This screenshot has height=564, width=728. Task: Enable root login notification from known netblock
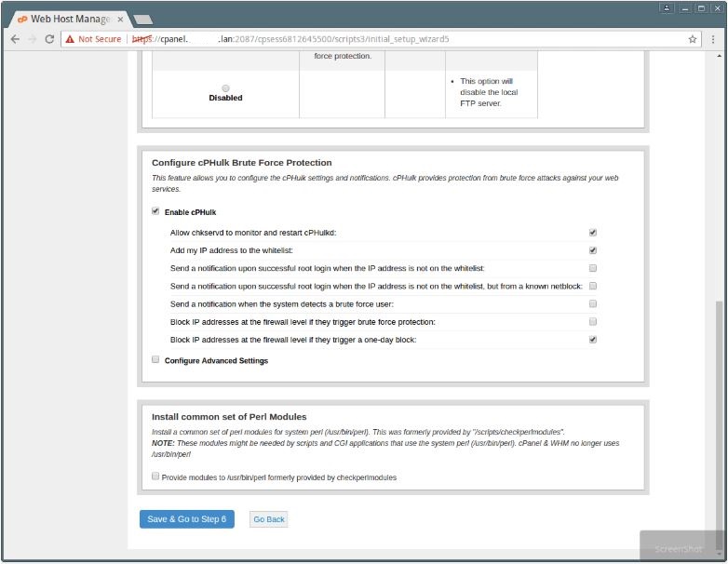point(593,286)
